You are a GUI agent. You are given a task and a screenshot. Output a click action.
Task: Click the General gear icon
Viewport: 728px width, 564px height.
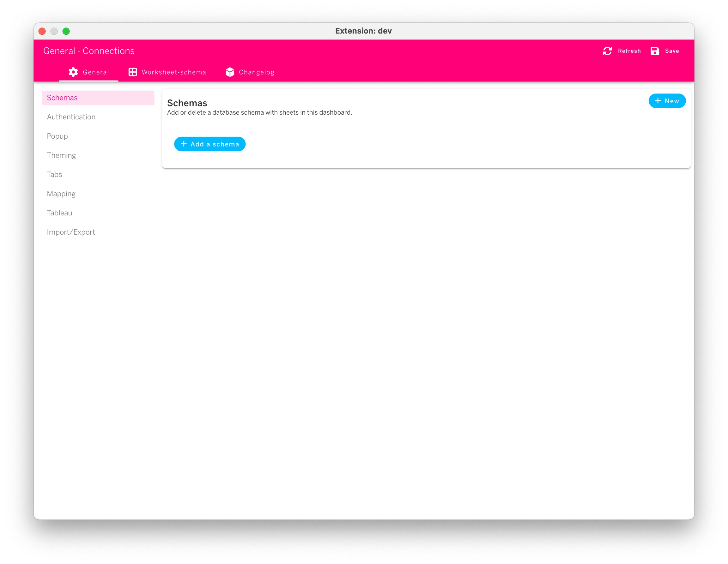tap(73, 72)
